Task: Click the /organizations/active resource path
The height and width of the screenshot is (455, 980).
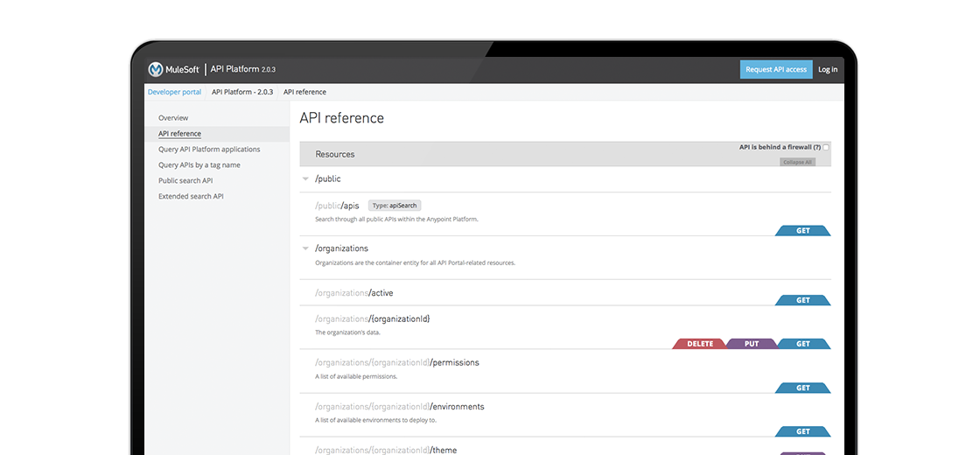Action: [x=353, y=292]
